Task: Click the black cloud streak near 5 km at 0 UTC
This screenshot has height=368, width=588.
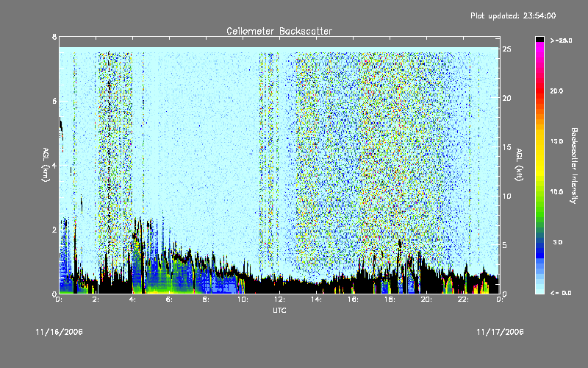Action: click(x=61, y=130)
